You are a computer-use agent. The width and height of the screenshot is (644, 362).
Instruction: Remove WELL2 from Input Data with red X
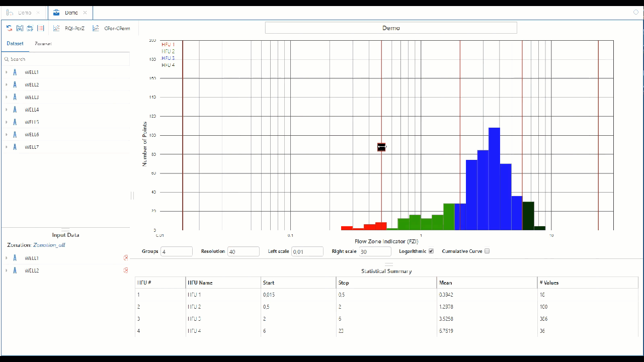[126, 270]
